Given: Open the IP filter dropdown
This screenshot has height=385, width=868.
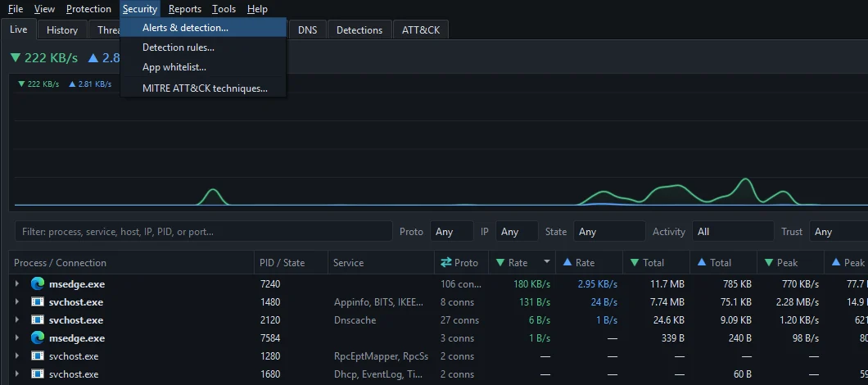Looking at the screenshot, I should click(517, 232).
